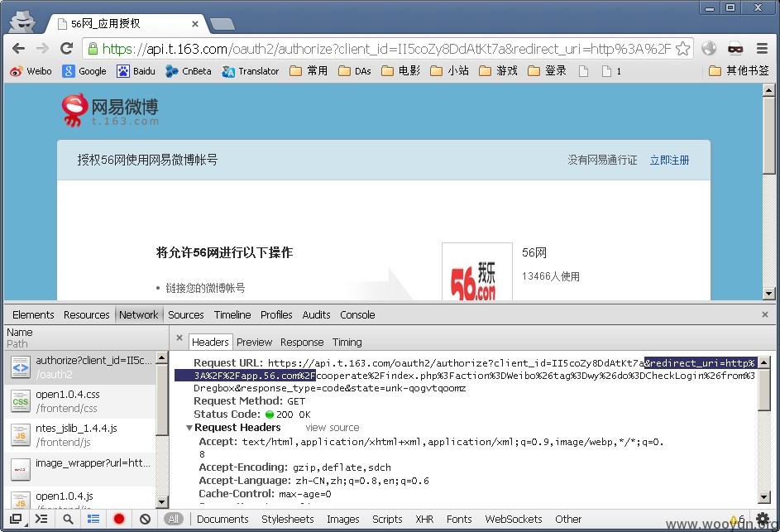This screenshot has height=532, width=780.
Task: Click the 56.com app logo thumbnail
Action: pyautogui.click(x=476, y=271)
